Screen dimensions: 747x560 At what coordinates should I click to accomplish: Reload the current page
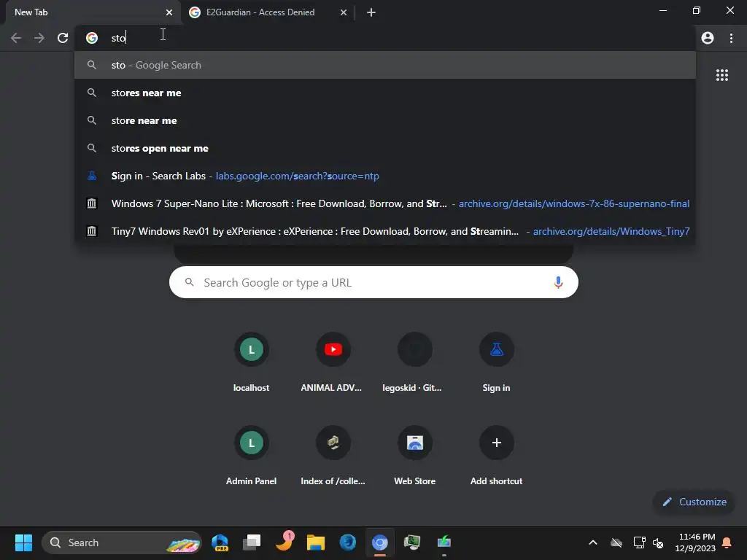pos(63,38)
